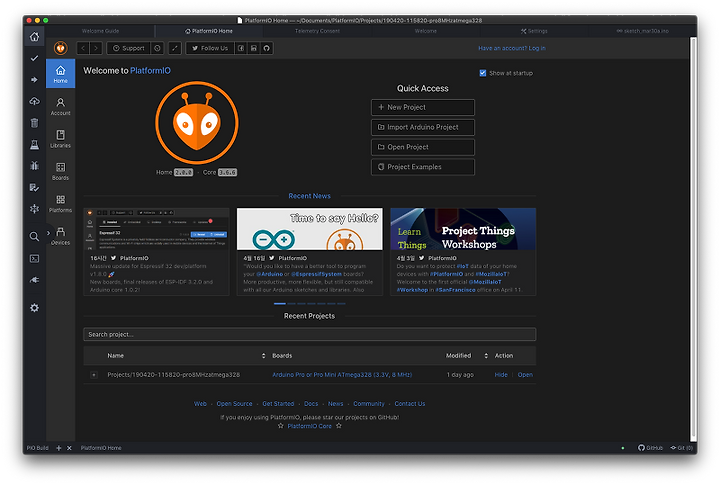This screenshot has width=720, height=485.
Task: Click the Arduino Pro or Pro Mini board link
Action: coord(342,375)
